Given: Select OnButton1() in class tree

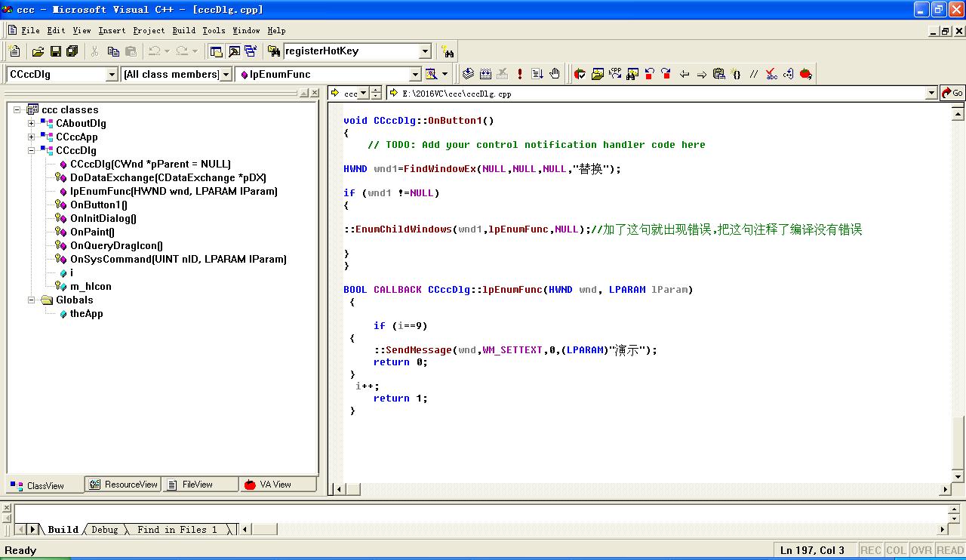Looking at the screenshot, I should pos(98,205).
